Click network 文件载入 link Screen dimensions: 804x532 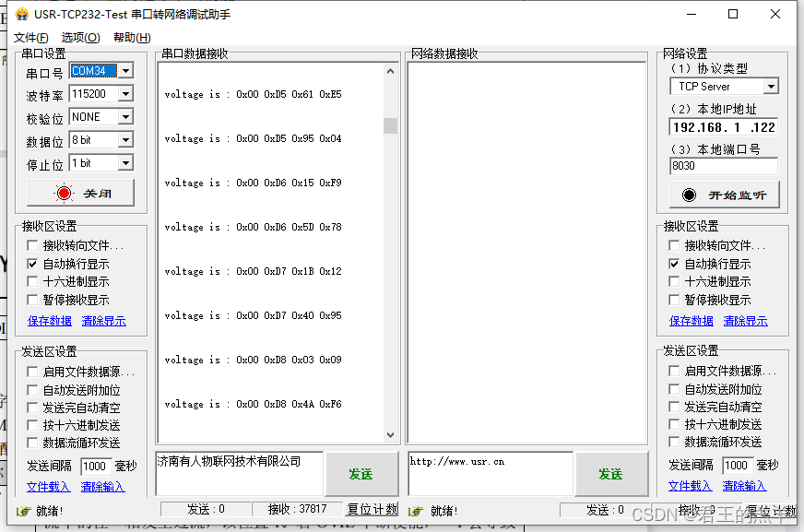click(x=691, y=485)
